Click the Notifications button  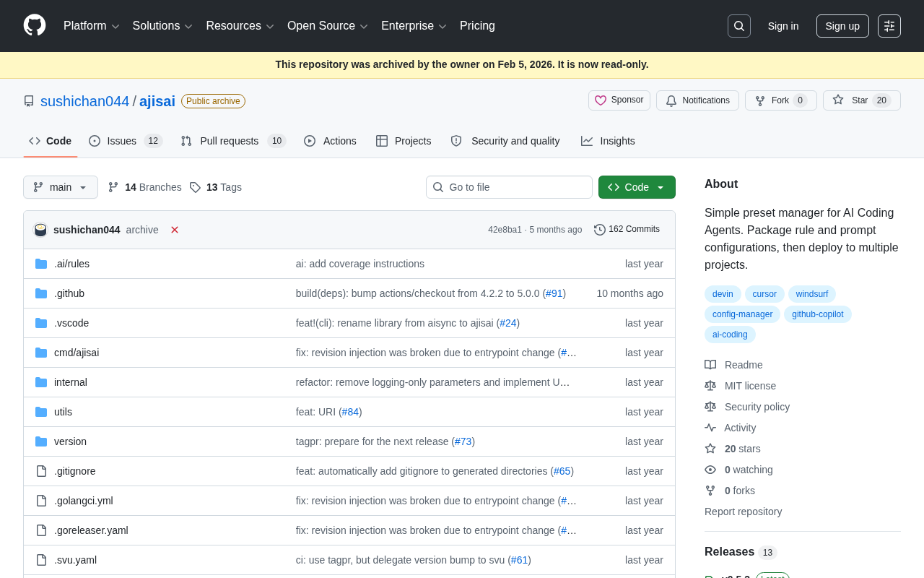pos(697,100)
